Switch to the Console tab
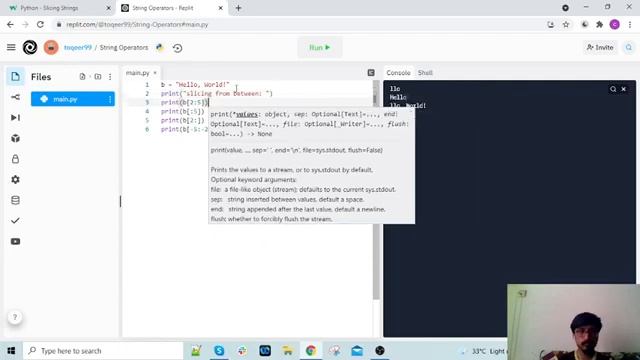Image resolution: width=640 pixels, height=360 pixels. [x=398, y=73]
